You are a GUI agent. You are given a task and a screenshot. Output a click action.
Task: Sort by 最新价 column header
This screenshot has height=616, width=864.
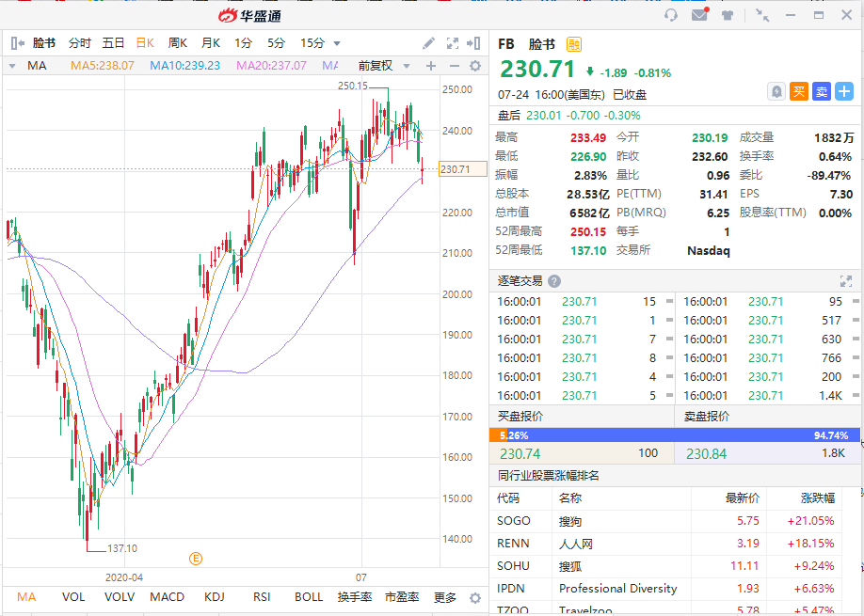click(x=743, y=498)
